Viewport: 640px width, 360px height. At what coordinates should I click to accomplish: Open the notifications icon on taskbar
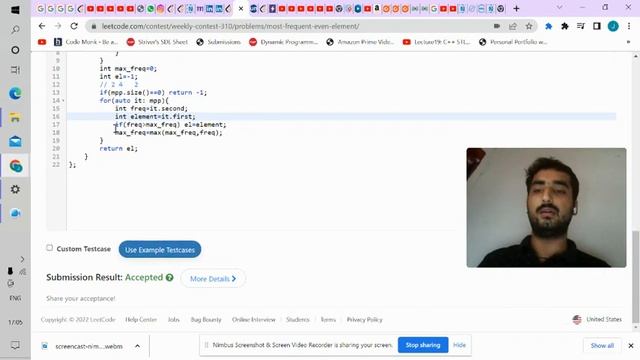(15, 345)
